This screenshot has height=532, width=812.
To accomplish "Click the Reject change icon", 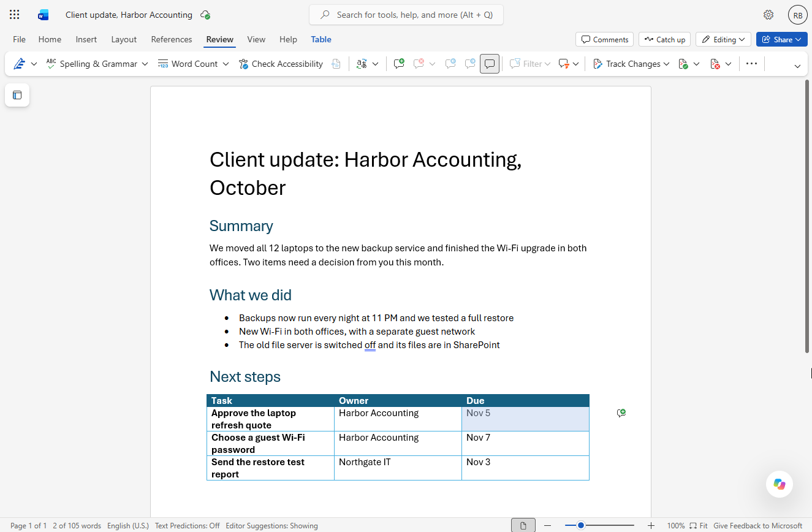I will pyautogui.click(x=715, y=64).
